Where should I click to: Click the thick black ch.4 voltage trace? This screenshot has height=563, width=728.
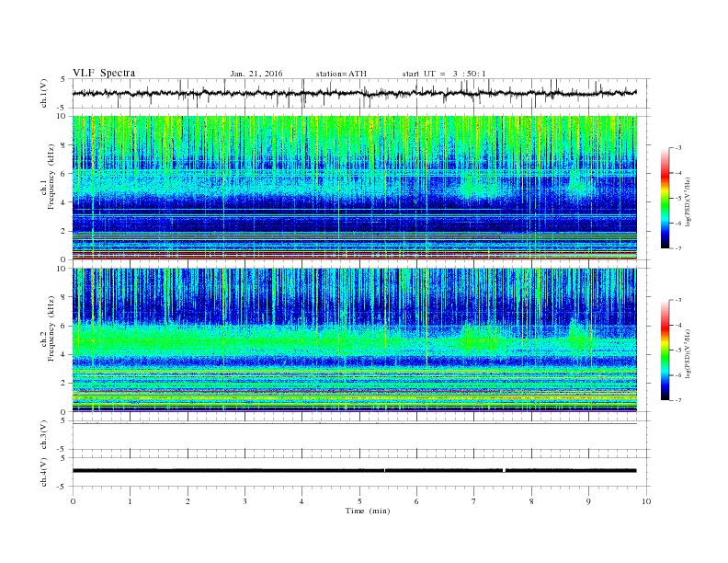pos(354,471)
